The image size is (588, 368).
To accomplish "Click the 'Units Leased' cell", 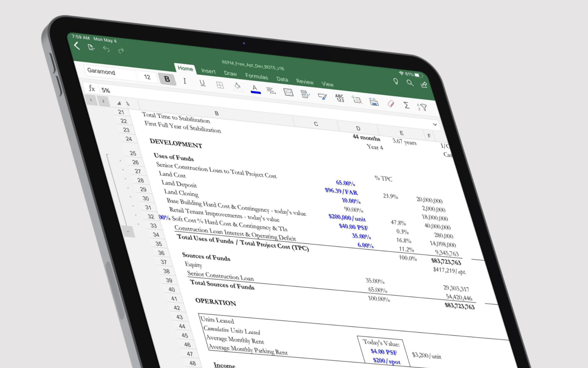I will coord(217,320).
